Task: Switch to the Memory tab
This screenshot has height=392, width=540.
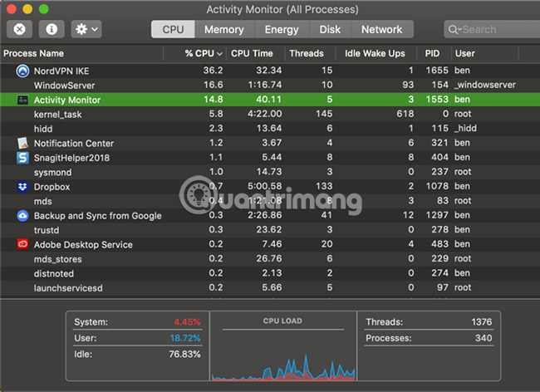Action: pos(224,29)
